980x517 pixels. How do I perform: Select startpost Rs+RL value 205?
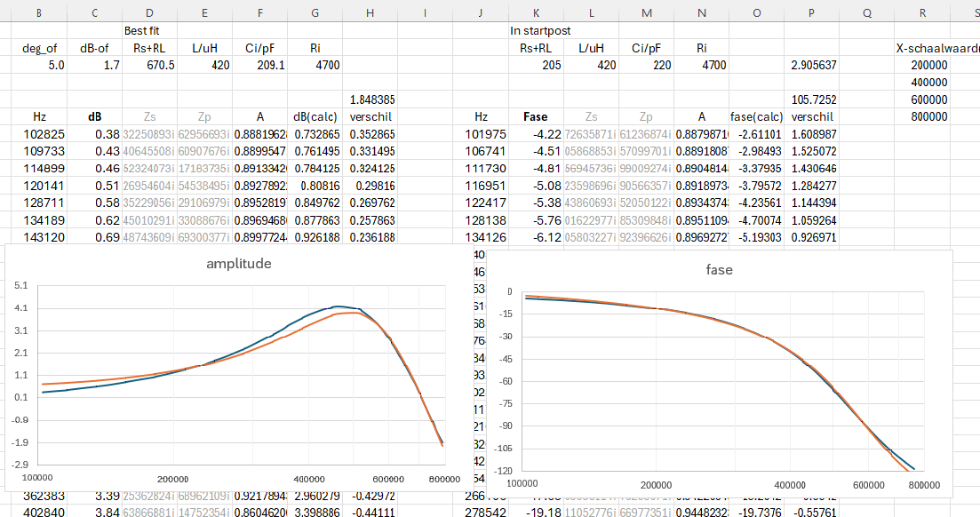tap(537, 65)
